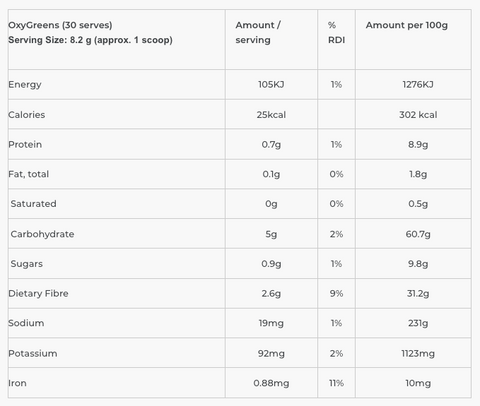Select the Serving Size 8.2 g text

(x=90, y=40)
